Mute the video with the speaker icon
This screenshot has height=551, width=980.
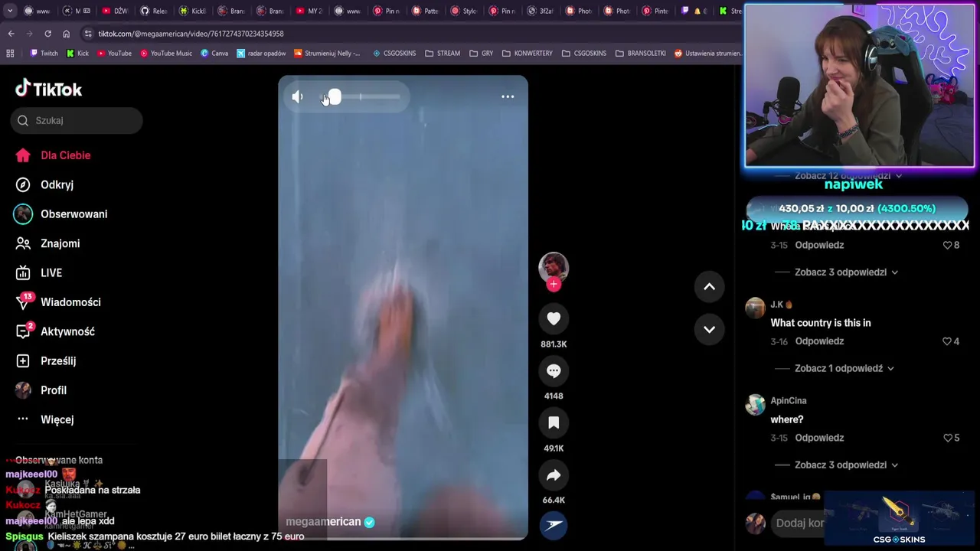tap(297, 96)
